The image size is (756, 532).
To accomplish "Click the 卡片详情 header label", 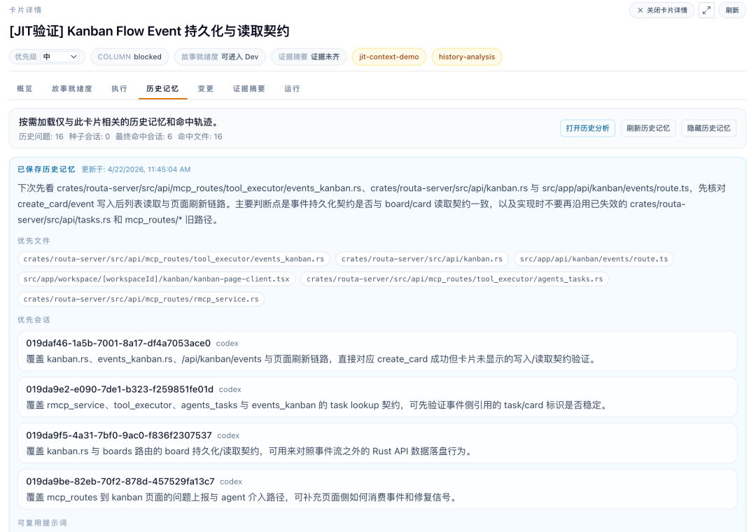I will point(25,10).
